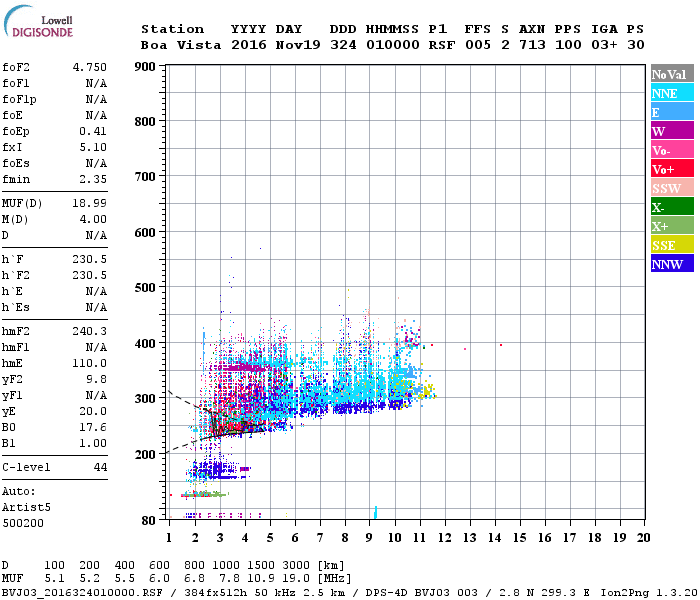700x600 pixels.
Task: Select the Vo- pink legend swatch
Action: [672, 150]
